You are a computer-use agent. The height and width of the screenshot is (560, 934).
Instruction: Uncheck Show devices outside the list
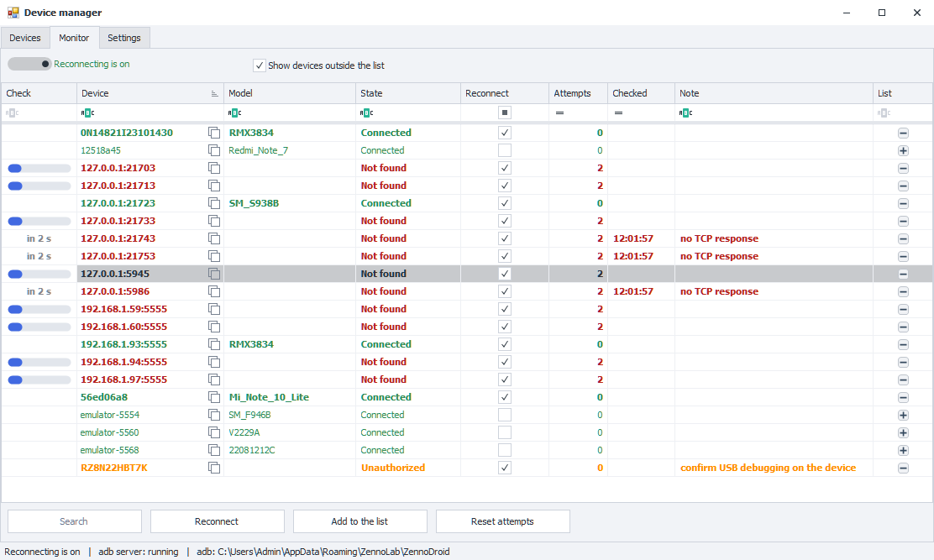pos(259,65)
